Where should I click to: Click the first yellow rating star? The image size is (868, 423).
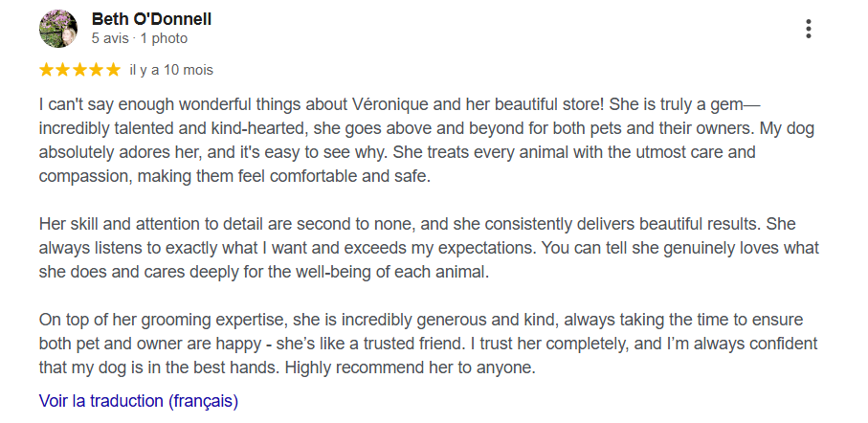click(x=46, y=70)
